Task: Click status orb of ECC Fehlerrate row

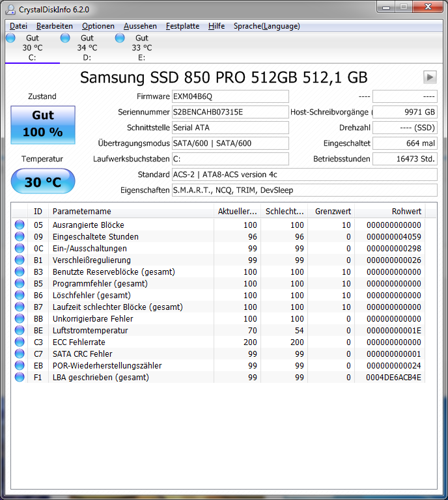Action: [20, 342]
